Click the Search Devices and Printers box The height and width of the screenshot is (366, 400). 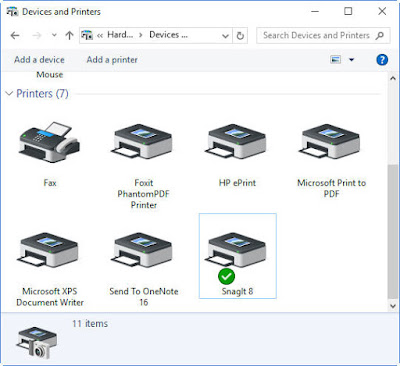click(323, 35)
